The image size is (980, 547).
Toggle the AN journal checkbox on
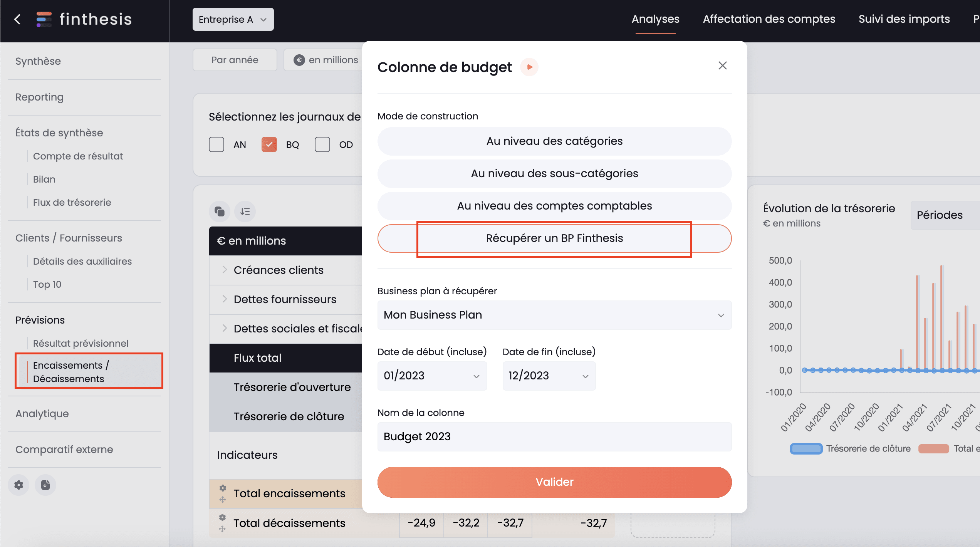click(217, 144)
